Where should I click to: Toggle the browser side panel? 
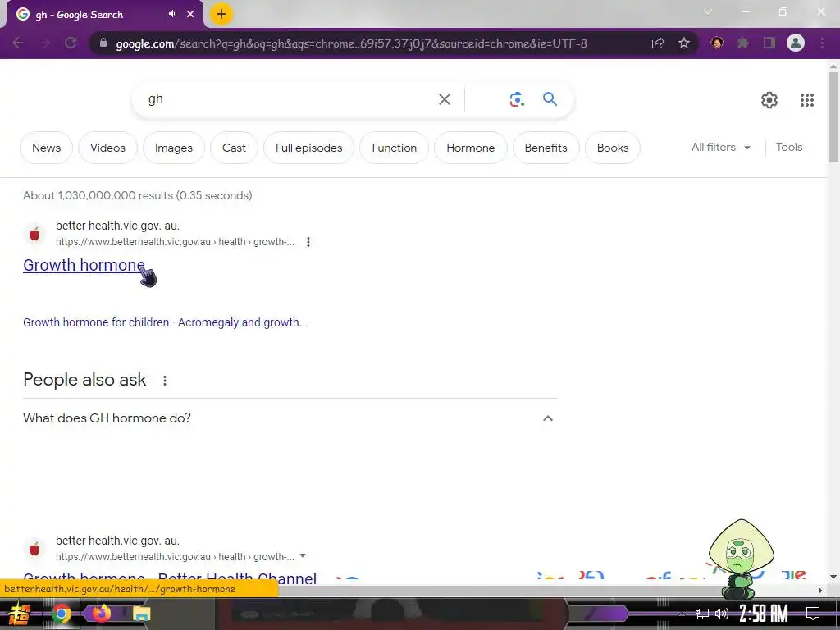pyautogui.click(x=769, y=43)
